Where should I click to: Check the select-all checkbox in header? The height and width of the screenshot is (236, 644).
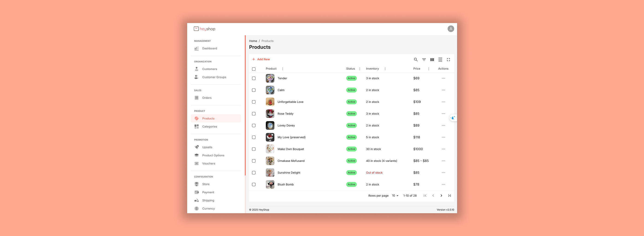(x=254, y=69)
